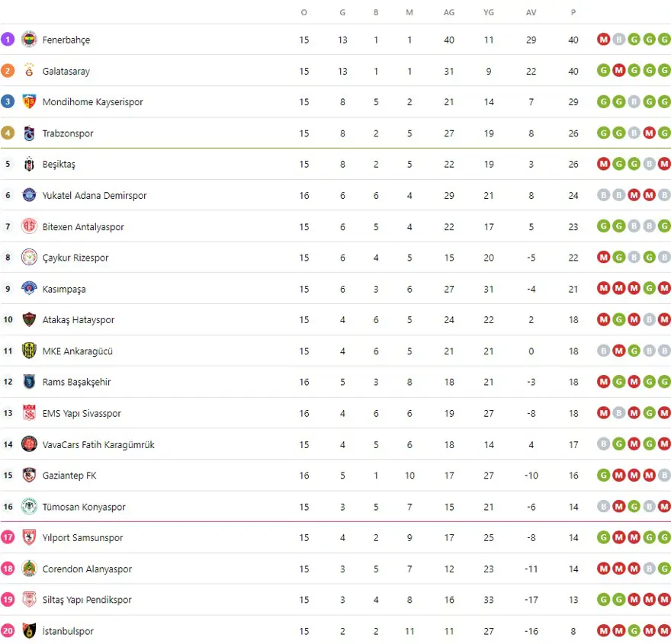The image size is (671, 644).
Task: Sort table by AV goal difference header
Action: click(x=531, y=12)
